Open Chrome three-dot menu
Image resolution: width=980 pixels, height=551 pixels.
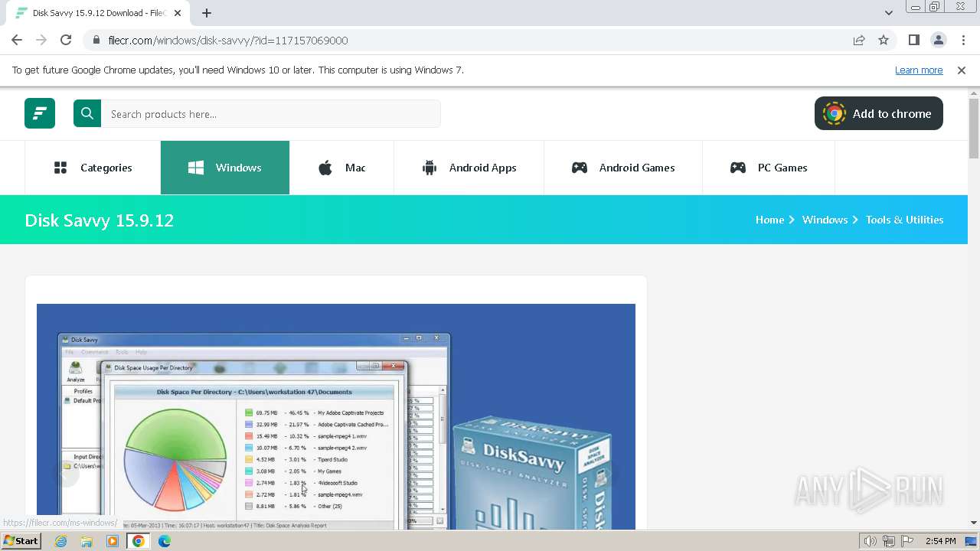pos(962,40)
